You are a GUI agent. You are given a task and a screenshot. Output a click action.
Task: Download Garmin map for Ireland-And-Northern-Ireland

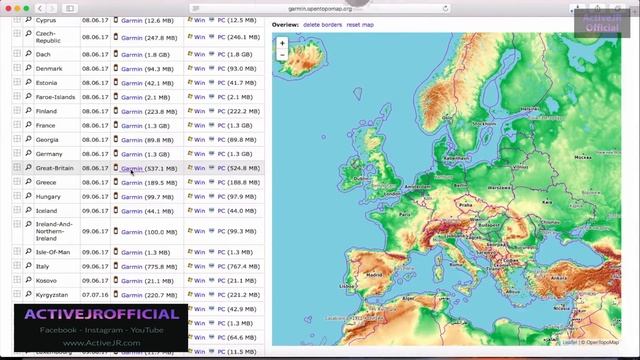click(x=132, y=232)
